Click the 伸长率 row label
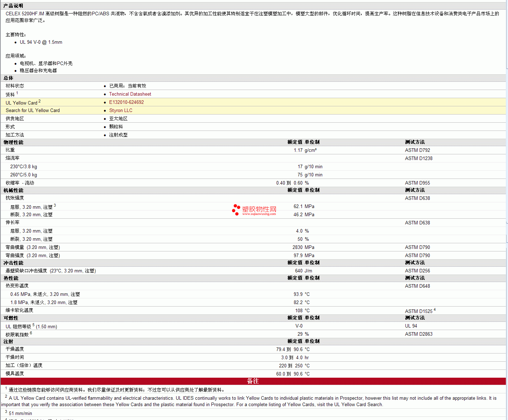This screenshot has width=508, height=420. point(12,223)
